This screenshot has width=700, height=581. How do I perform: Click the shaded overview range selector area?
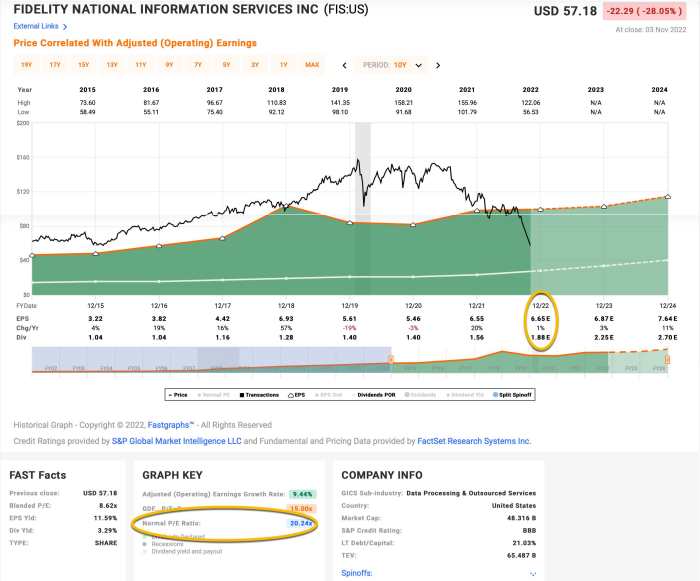tap(211, 359)
